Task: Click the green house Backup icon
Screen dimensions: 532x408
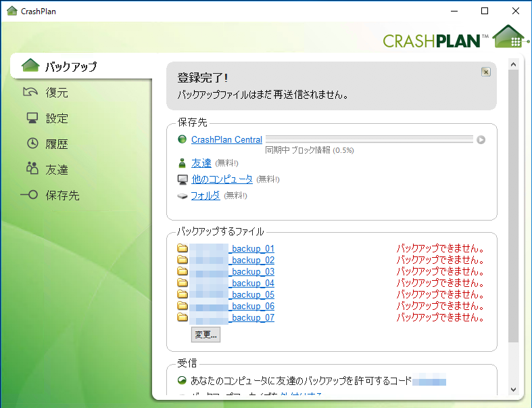Action: 30,65
